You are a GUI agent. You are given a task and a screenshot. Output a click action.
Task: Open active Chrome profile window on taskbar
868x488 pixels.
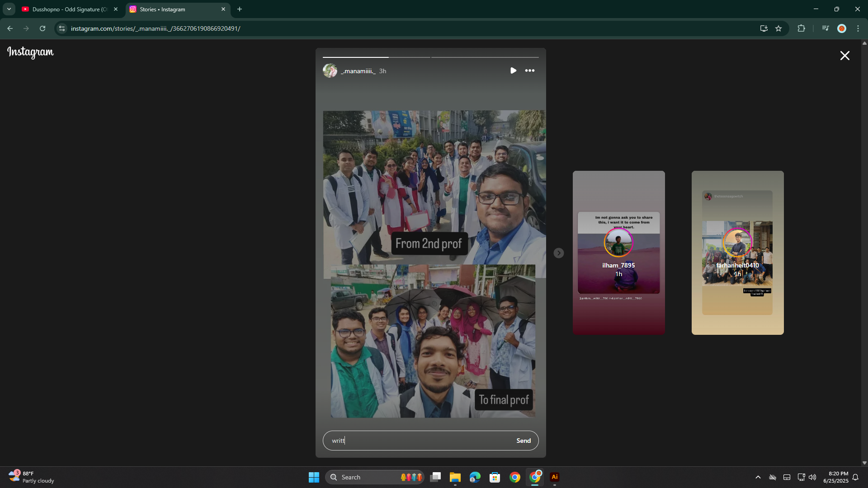point(535,477)
